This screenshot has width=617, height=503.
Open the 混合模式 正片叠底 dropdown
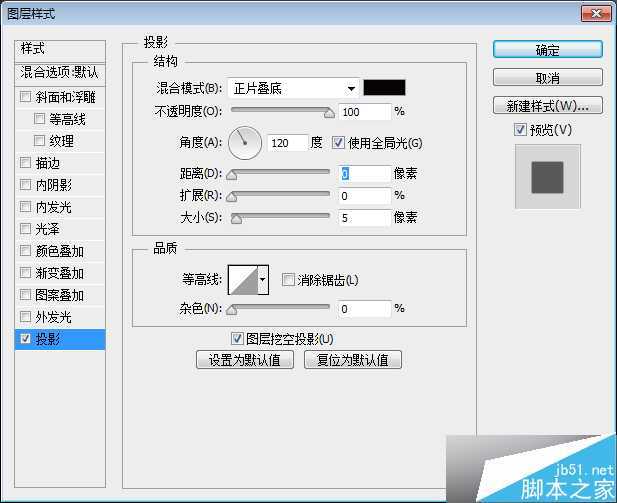[293, 88]
